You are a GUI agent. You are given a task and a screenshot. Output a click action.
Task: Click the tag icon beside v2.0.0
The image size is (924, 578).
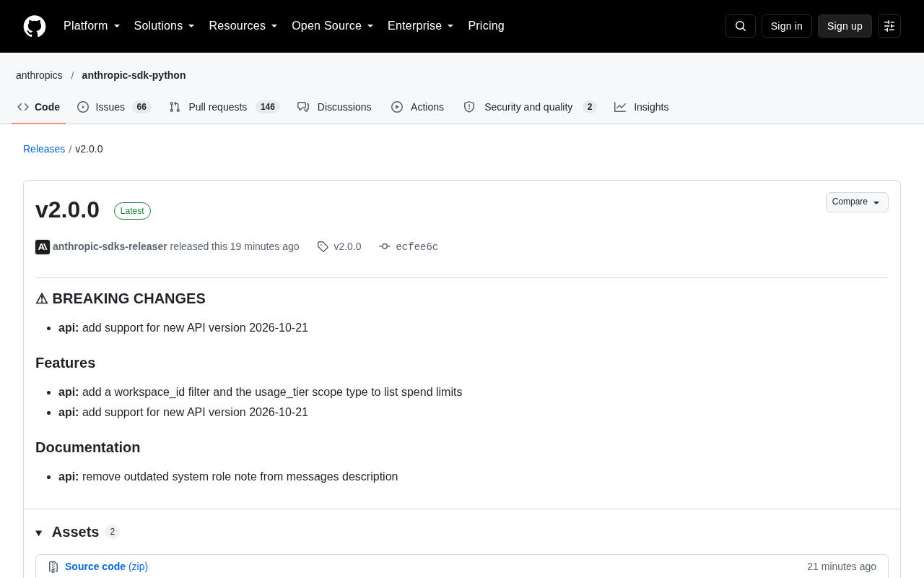(323, 247)
